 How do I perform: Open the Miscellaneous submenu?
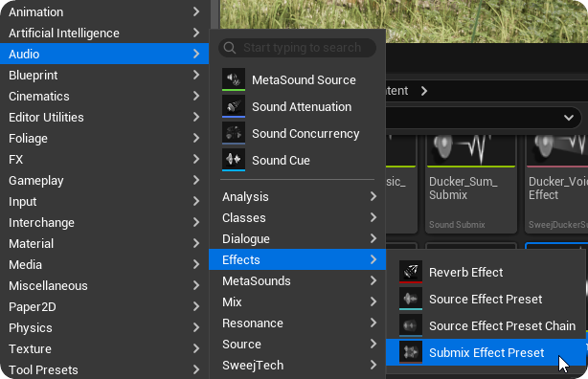point(104,285)
